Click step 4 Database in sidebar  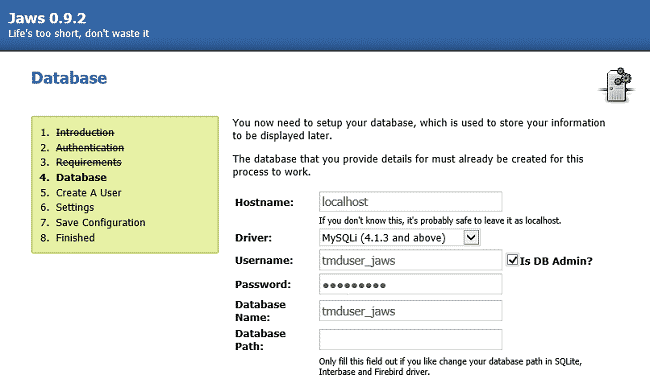coord(81,177)
